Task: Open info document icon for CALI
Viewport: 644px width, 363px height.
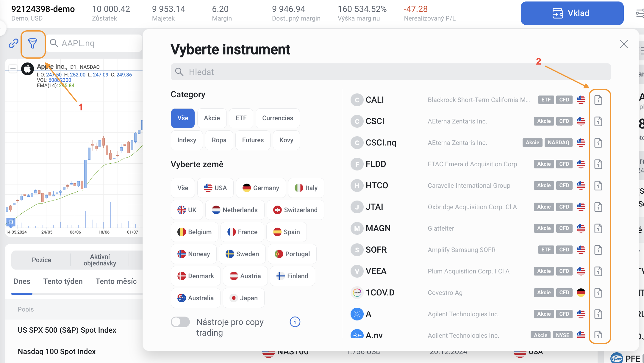Action: pos(598,100)
